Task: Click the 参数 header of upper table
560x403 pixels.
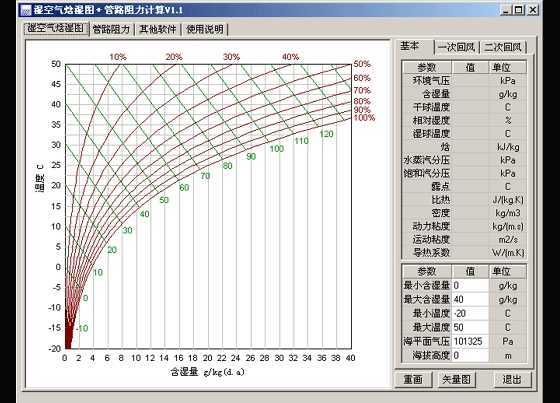Action: click(427, 67)
